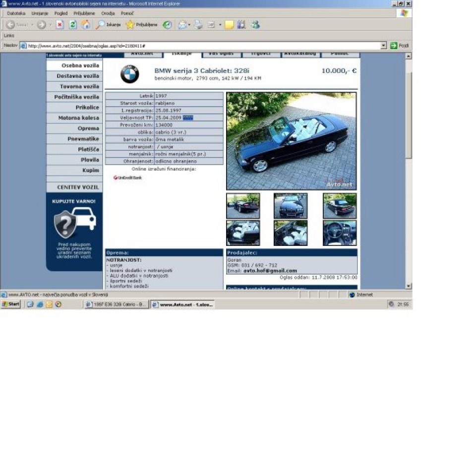Screen dimensions: 476x476
Task: Click the www.Avto.net taskbar button
Action: 183,304
